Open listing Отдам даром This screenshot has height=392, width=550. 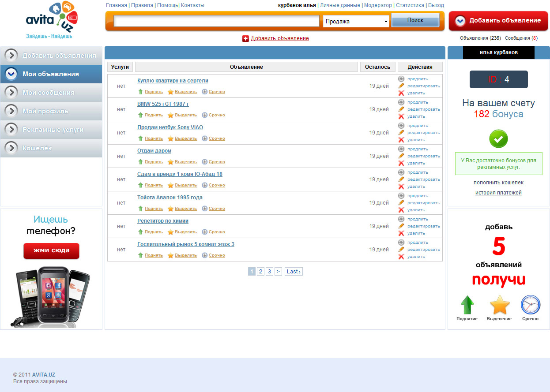[154, 151]
